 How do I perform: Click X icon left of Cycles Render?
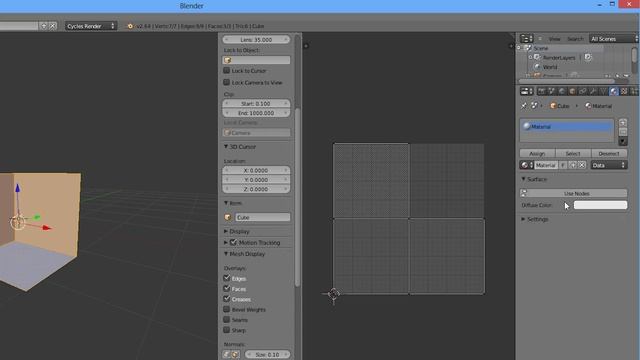point(53,26)
